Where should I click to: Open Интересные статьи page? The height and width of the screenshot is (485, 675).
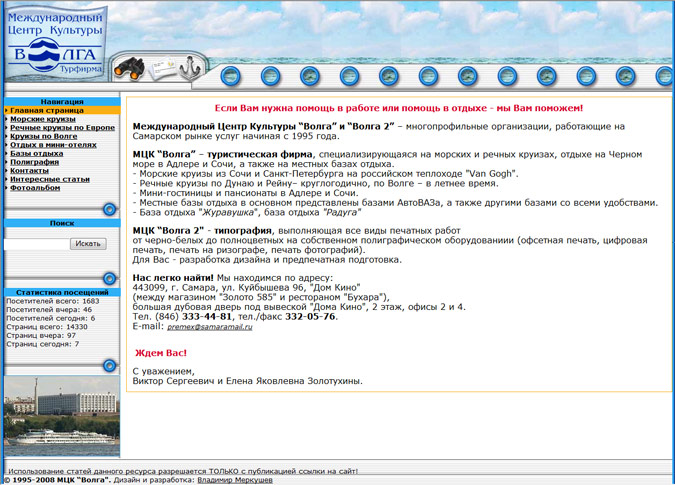point(50,179)
